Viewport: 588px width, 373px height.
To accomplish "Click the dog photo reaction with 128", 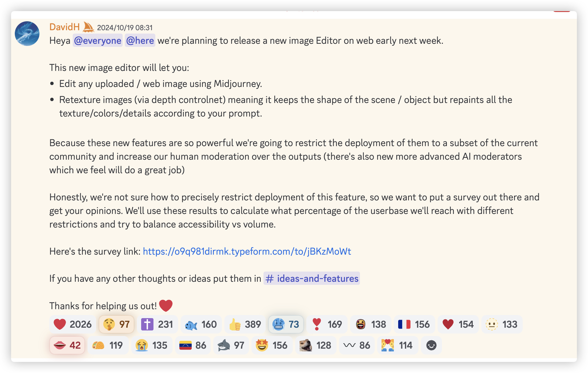I will (316, 345).
